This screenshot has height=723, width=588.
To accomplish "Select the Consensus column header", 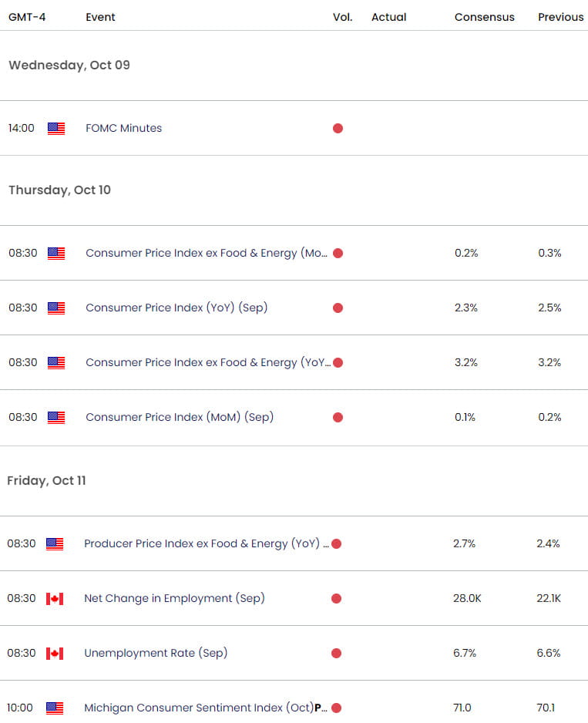I will point(484,16).
